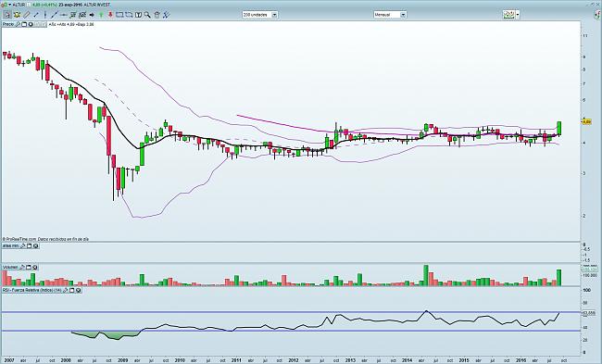This screenshot has width=602, height=364.
Task: Select the rectangle drawing tool
Action: pos(119,15)
